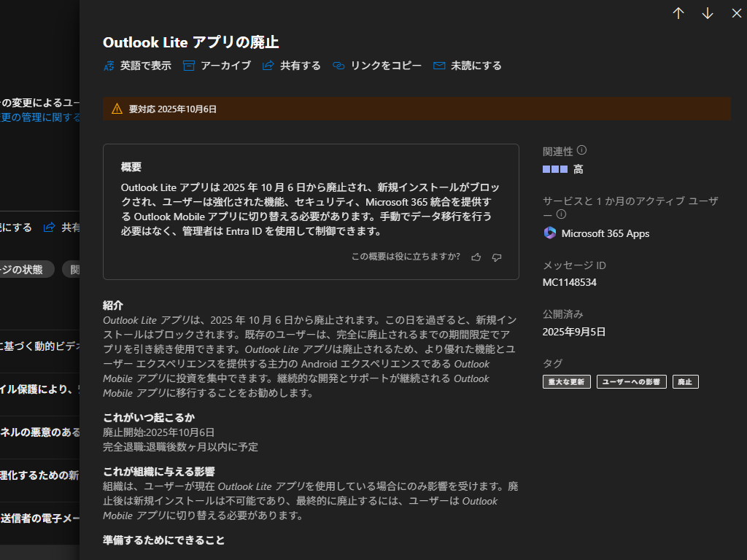Screen dimensions: 747x560
Task: Click the chain icon for リンクをコピー
Action: point(338,65)
